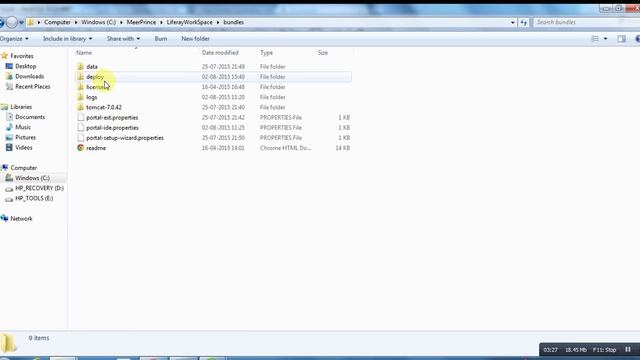Screen dimensions: 640x360
Task: Click the Downloads icon in Favorites
Action: pos(9,76)
